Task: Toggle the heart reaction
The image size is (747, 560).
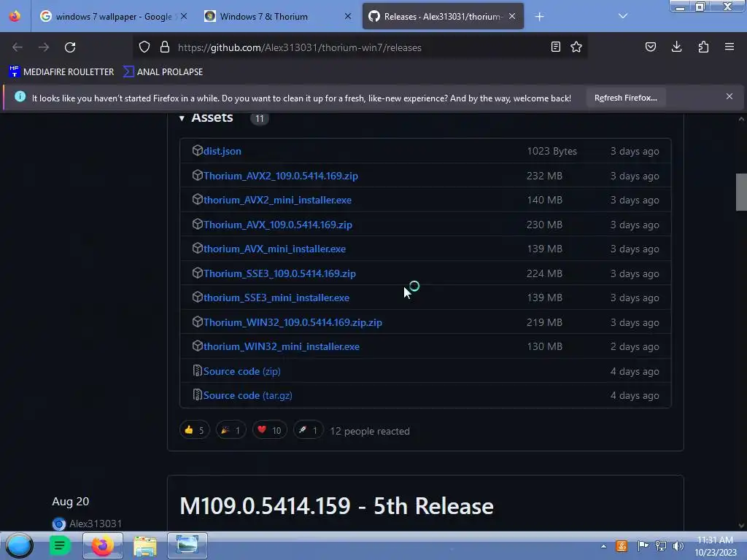Action: (269, 430)
